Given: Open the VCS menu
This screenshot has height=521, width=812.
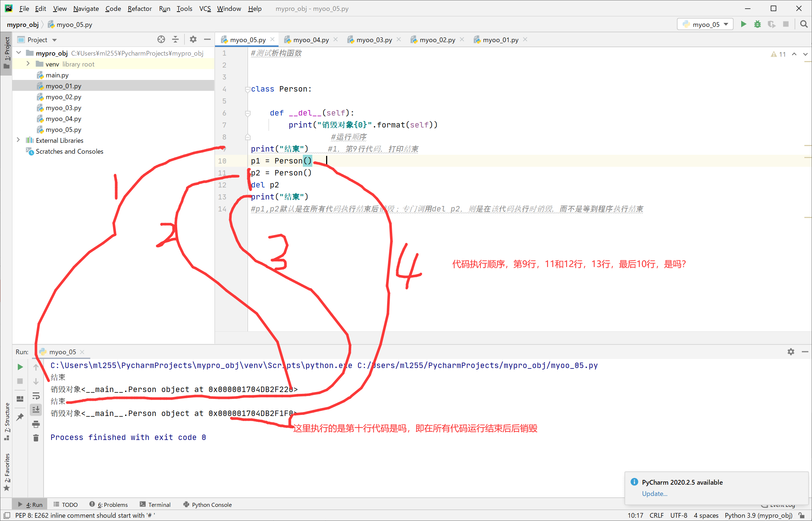Looking at the screenshot, I should pos(205,8).
